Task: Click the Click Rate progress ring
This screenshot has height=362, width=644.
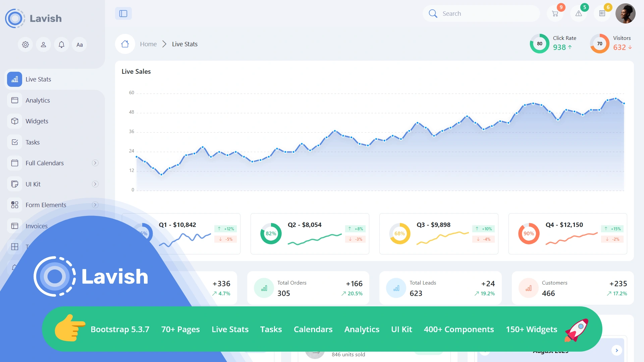Action: pyautogui.click(x=539, y=43)
